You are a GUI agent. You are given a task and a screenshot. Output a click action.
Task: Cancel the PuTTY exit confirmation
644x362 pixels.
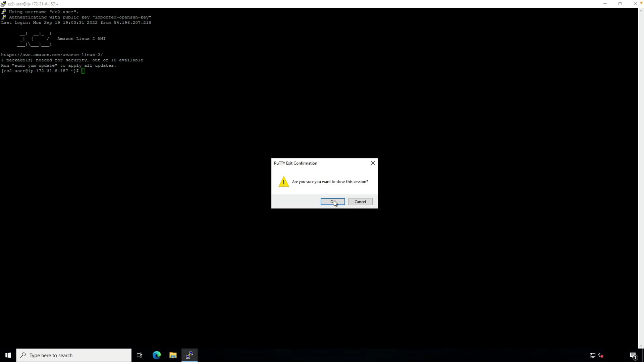[x=360, y=201]
